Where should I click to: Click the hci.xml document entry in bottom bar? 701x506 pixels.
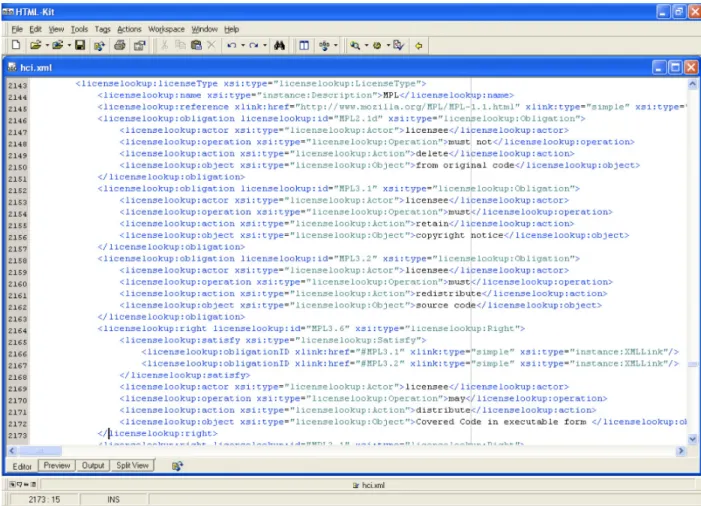(x=368, y=485)
